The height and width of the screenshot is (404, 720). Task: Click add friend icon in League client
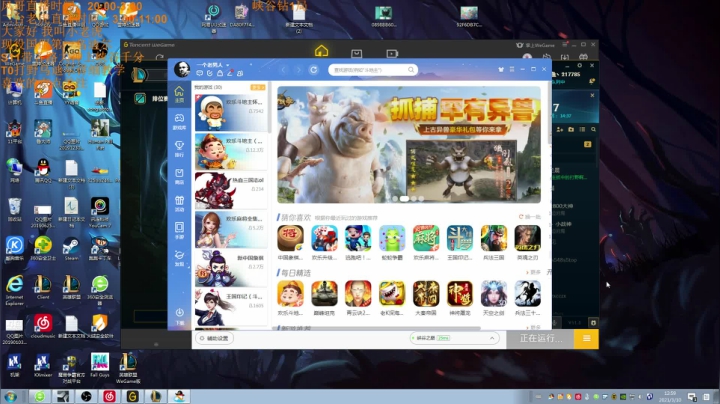pyautogui.click(x=560, y=130)
